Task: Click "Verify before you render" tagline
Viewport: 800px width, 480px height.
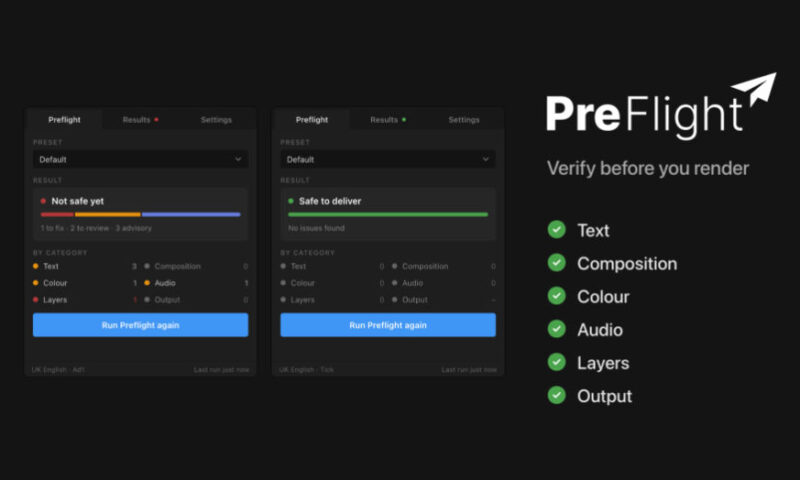Action: (648, 168)
